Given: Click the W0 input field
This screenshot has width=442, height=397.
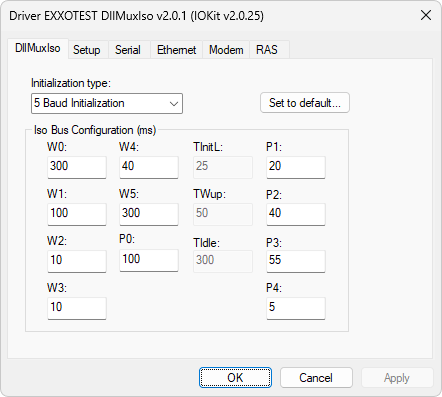Looking at the screenshot, I should click(77, 167).
